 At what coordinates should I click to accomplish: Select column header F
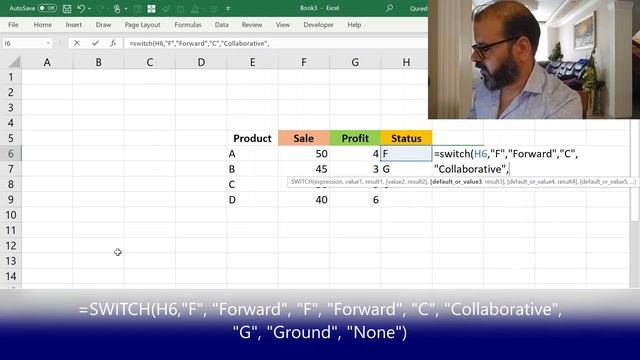(x=304, y=62)
